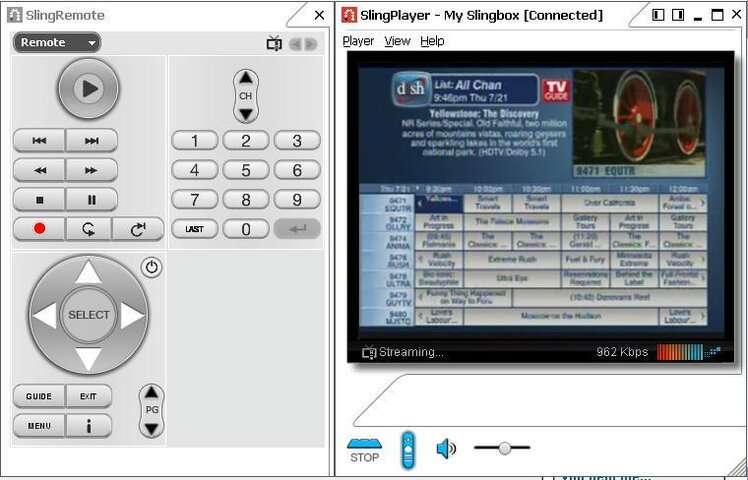Open the Help menu in SlingPlayer
This screenshot has width=748, height=480.
(432, 42)
